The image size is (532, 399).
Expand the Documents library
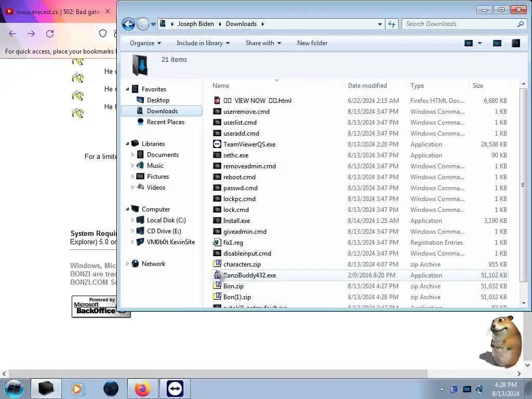(132, 155)
